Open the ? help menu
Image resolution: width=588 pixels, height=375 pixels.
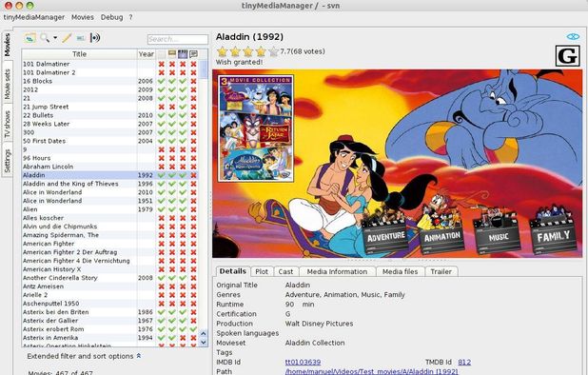pyautogui.click(x=130, y=17)
